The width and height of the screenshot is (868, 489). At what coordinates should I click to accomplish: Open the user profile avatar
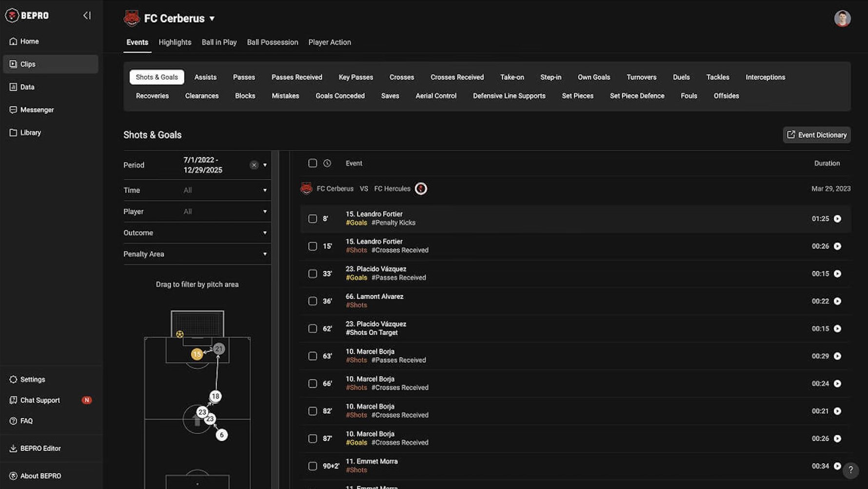(842, 19)
